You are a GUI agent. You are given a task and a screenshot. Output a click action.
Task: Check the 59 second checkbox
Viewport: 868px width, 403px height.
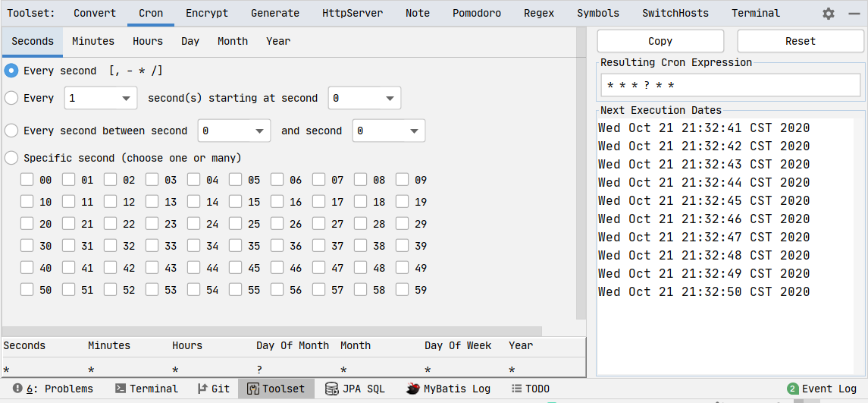pos(403,289)
